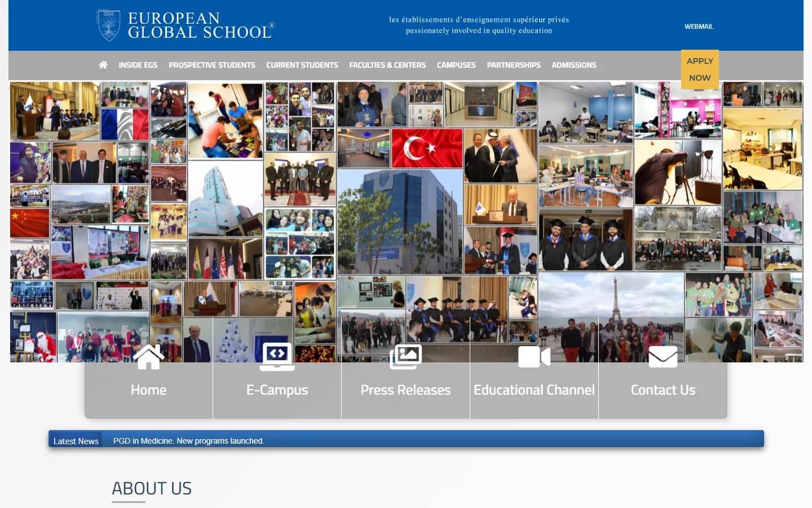Viewport: 812px width, 508px height.
Task: Click the PGD in Medicine news headline
Action: pos(188,441)
